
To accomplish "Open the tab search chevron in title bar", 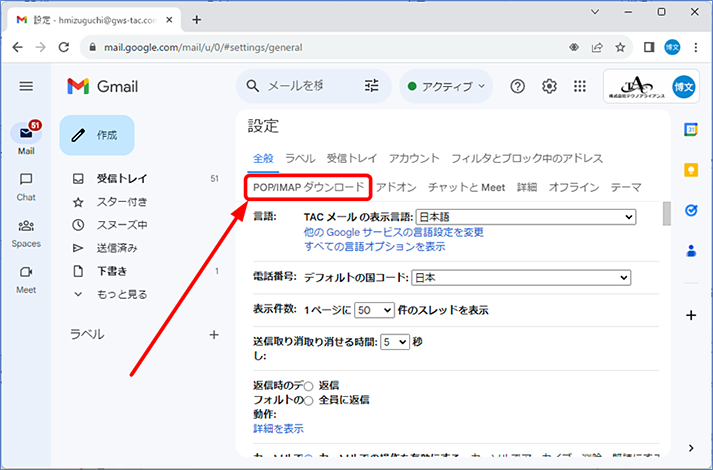I will [595, 12].
